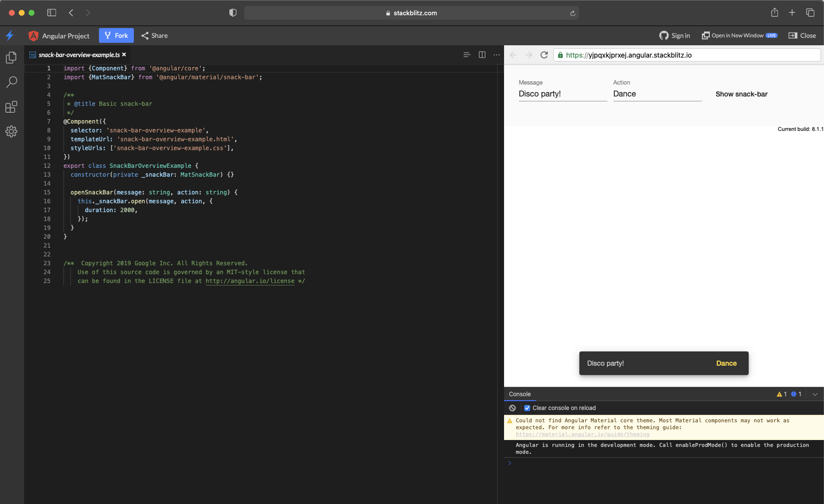Toggle the Clear console on reload checkbox
824x504 pixels.
[x=527, y=408]
